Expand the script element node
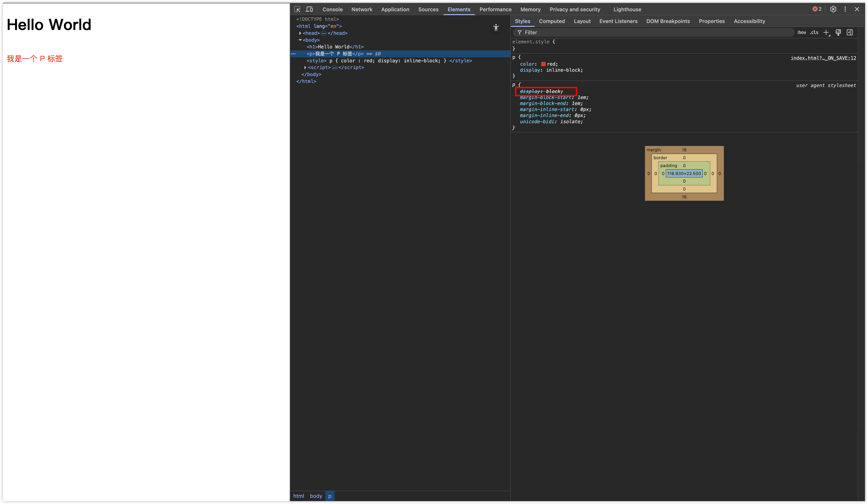Viewport: 868px width, 504px height. pyautogui.click(x=305, y=68)
